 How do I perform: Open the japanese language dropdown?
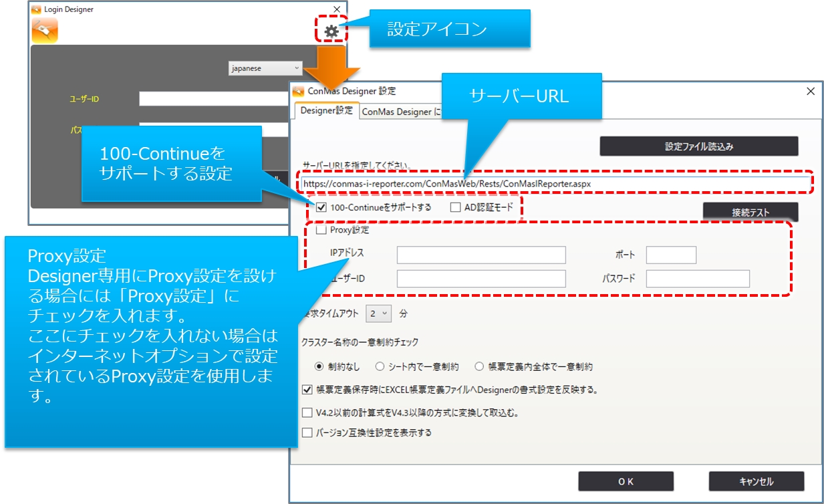pyautogui.click(x=265, y=68)
